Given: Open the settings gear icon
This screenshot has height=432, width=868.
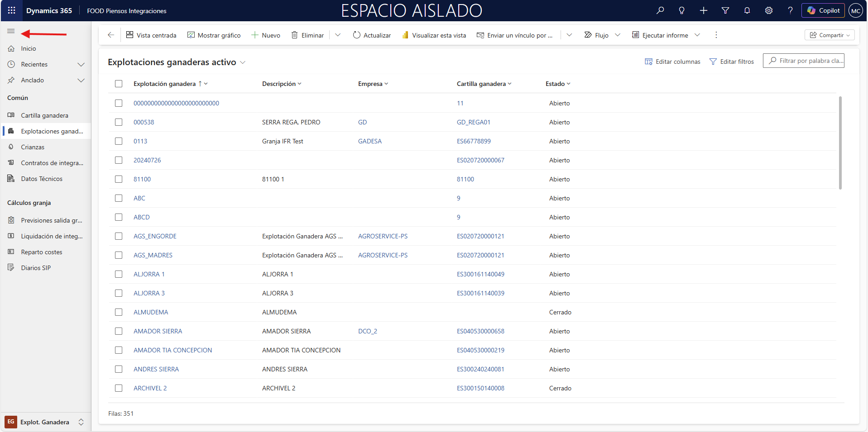Looking at the screenshot, I should click(x=769, y=10).
